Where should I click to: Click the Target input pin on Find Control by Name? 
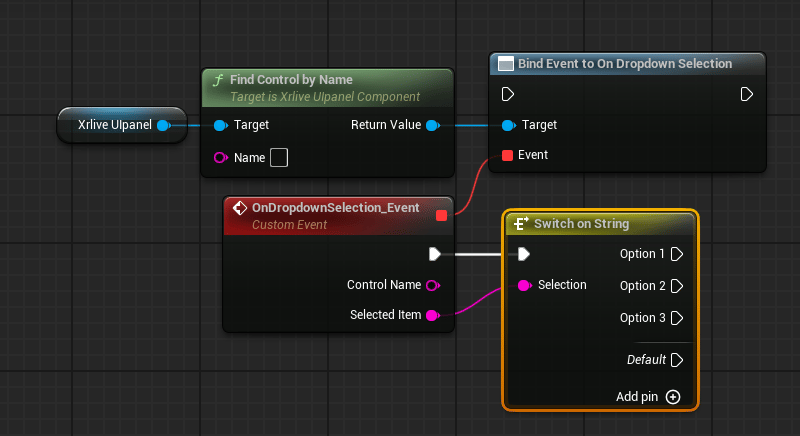click(x=220, y=125)
